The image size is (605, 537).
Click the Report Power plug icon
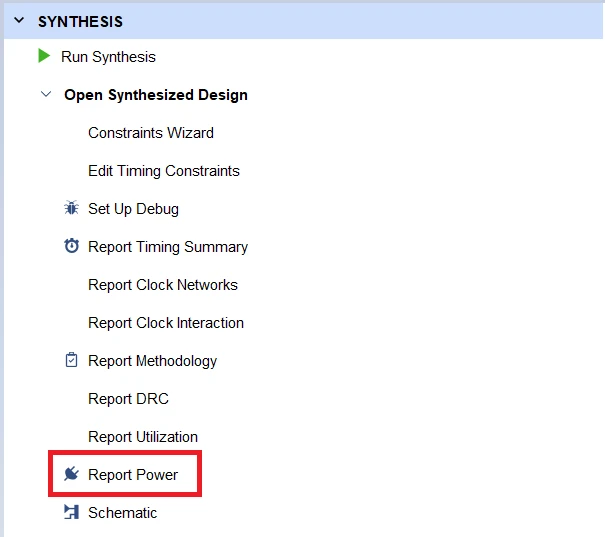coord(71,474)
